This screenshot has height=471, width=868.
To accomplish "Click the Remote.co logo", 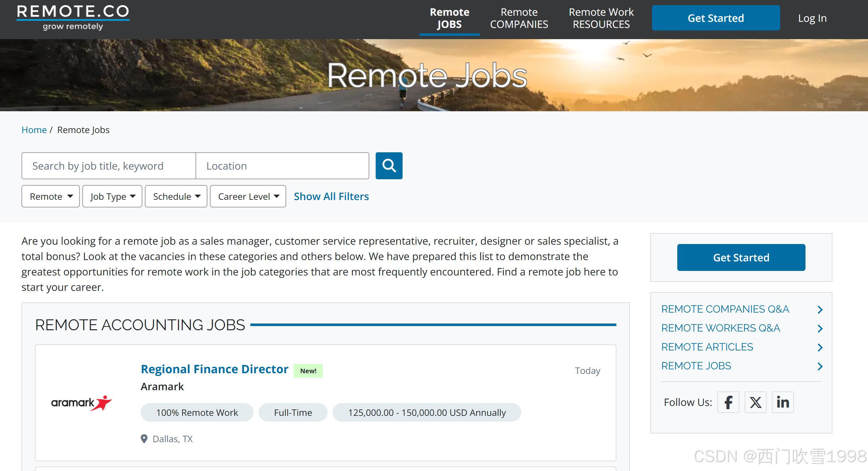I will click(x=73, y=18).
